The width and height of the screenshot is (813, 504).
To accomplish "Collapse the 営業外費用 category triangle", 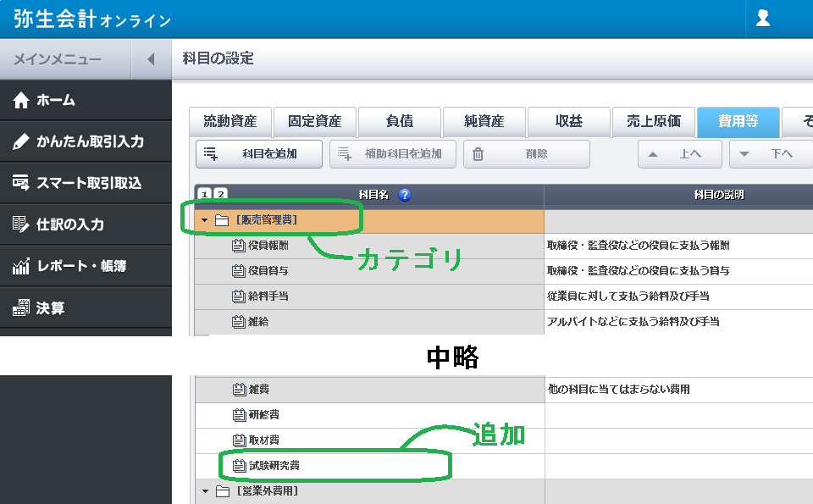I will coord(205,491).
